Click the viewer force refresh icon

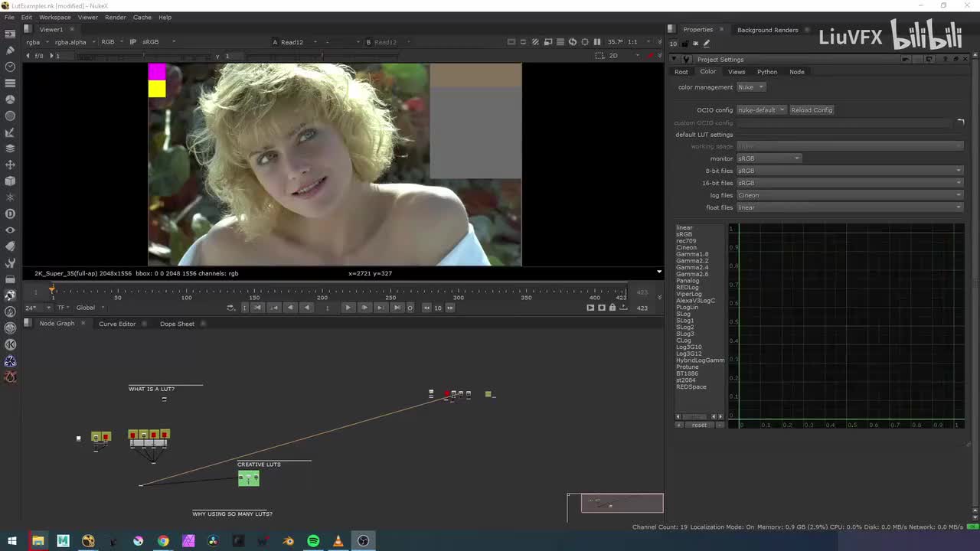pyautogui.click(x=573, y=42)
